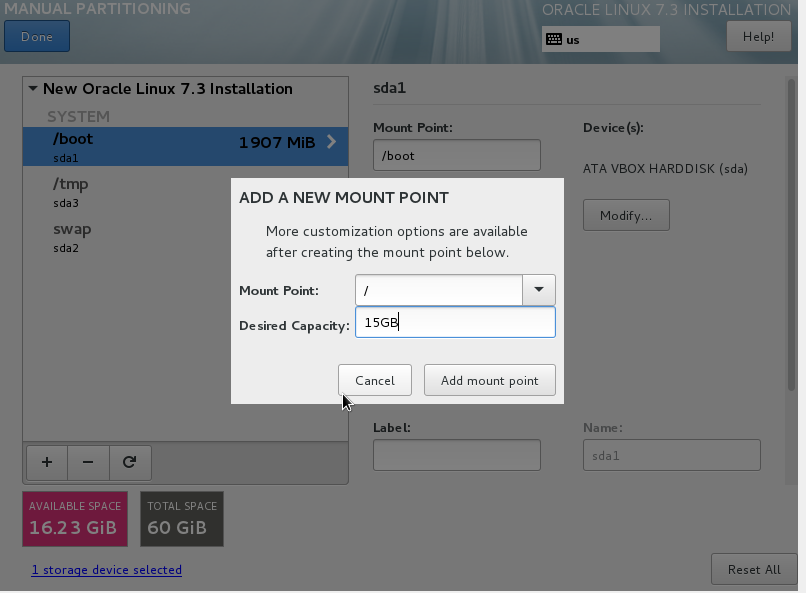
Task: Click the us keyboard layout indicator
Action: coord(601,40)
